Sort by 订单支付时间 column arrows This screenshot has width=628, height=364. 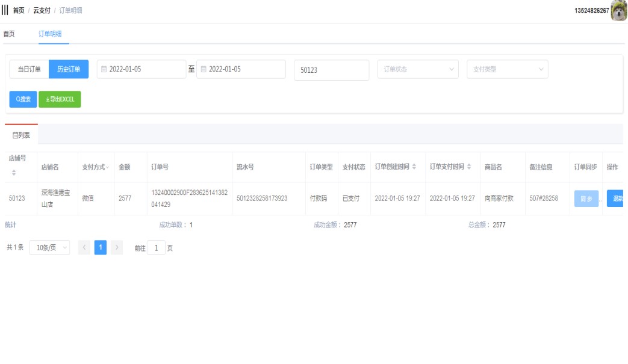(x=469, y=167)
